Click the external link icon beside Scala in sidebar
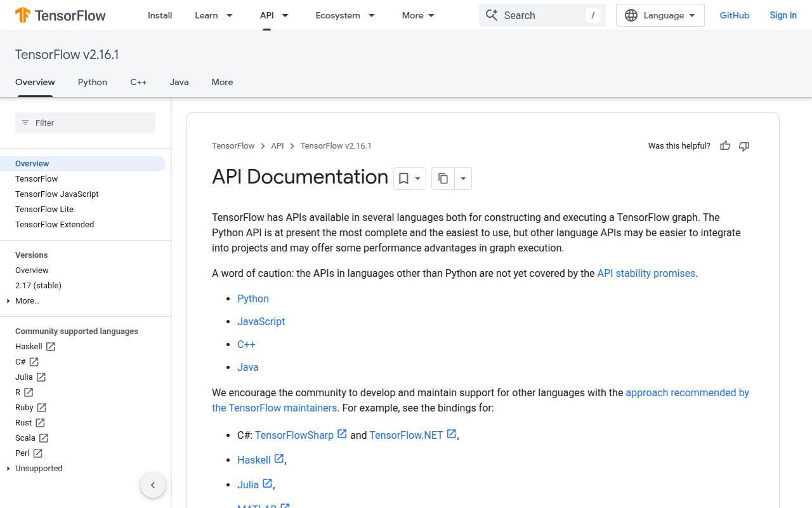This screenshot has width=812, height=508. point(44,438)
